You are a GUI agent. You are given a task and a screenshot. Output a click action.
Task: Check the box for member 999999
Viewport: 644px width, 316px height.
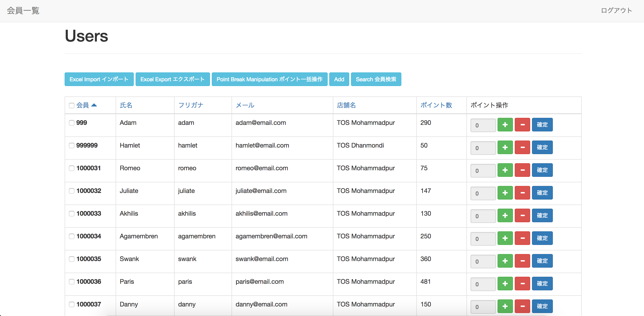(x=72, y=146)
